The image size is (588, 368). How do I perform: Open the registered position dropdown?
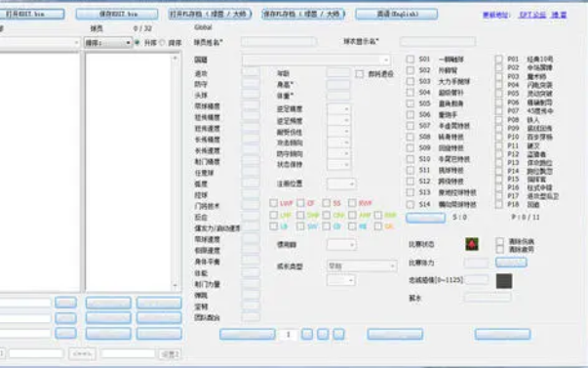341,184
